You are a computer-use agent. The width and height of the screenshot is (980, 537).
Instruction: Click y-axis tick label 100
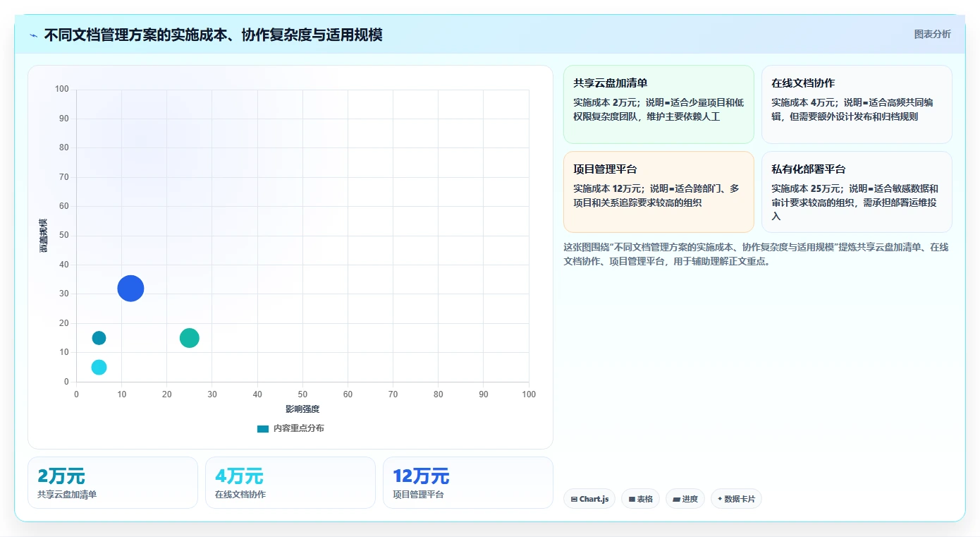coord(62,89)
